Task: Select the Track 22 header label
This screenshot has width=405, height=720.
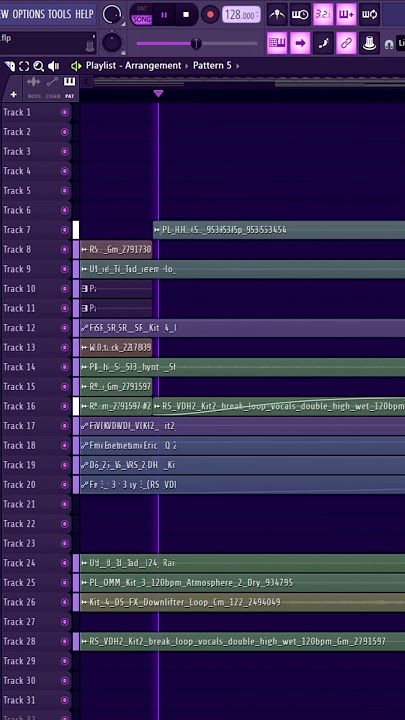Action: coord(19,524)
